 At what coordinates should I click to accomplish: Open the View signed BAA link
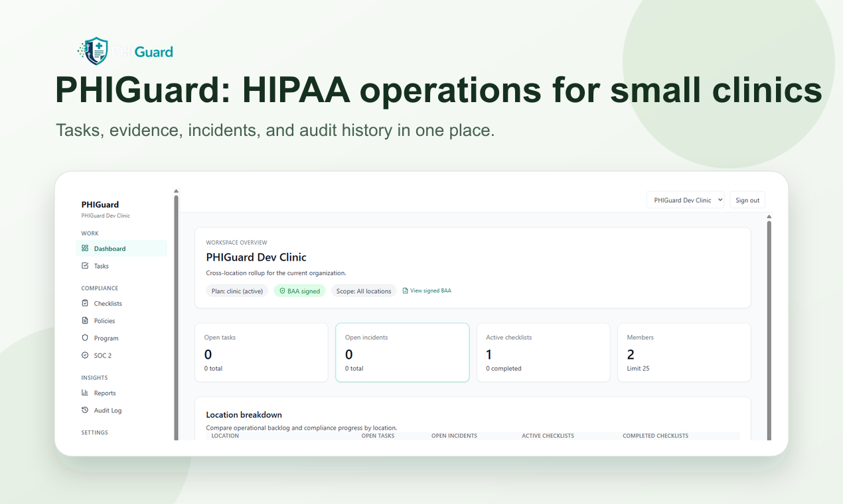pos(427,290)
